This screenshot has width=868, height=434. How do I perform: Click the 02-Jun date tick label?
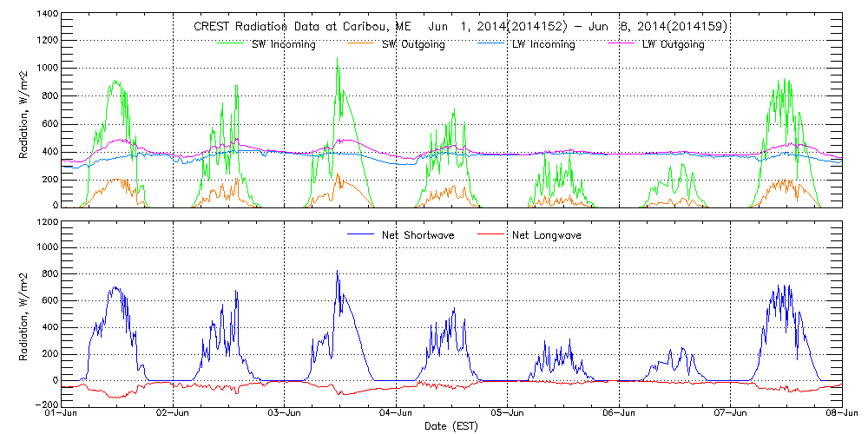[174, 414]
